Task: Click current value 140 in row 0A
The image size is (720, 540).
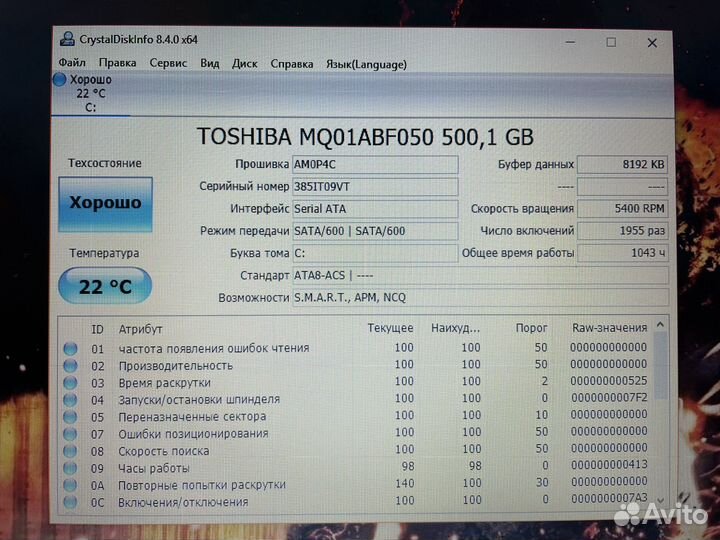Action: pos(405,484)
